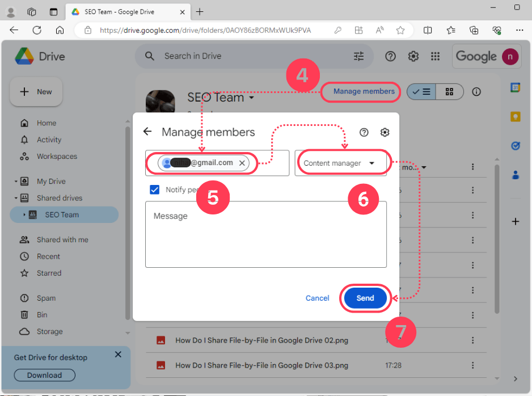Open the Content manager role dropdown
Viewport: 532px width, 396px height.
(x=340, y=163)
